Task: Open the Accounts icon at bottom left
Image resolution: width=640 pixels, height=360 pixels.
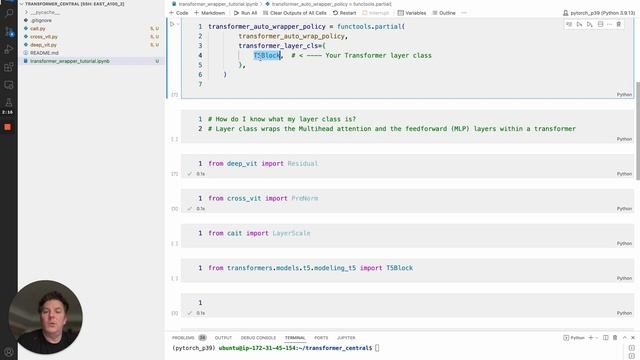Action: pos(9,351)
